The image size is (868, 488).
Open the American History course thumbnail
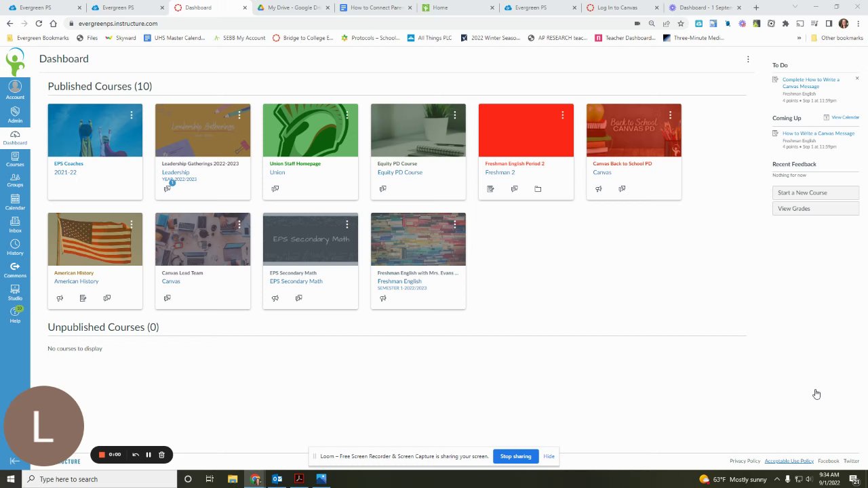click(95, 239)
